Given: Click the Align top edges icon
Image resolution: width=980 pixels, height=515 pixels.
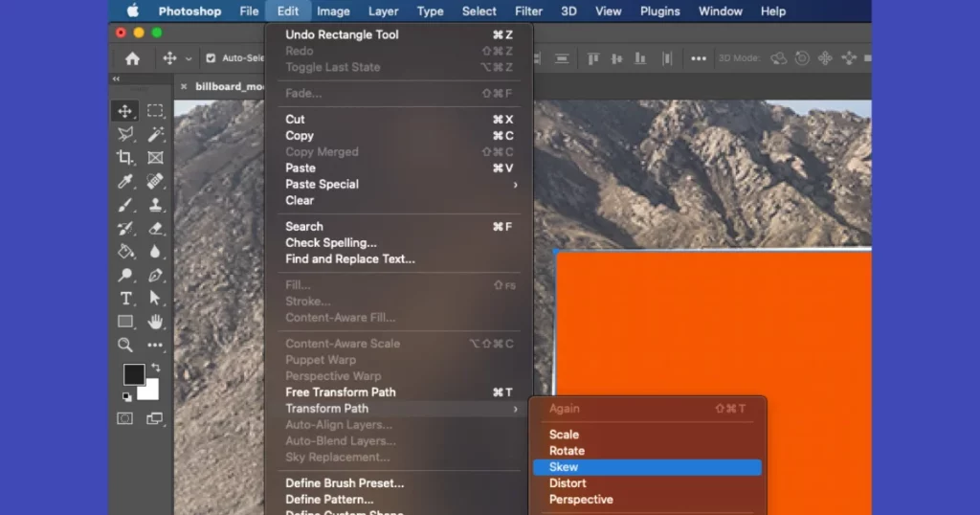Looking at the screenshot, I should point(593,58).
